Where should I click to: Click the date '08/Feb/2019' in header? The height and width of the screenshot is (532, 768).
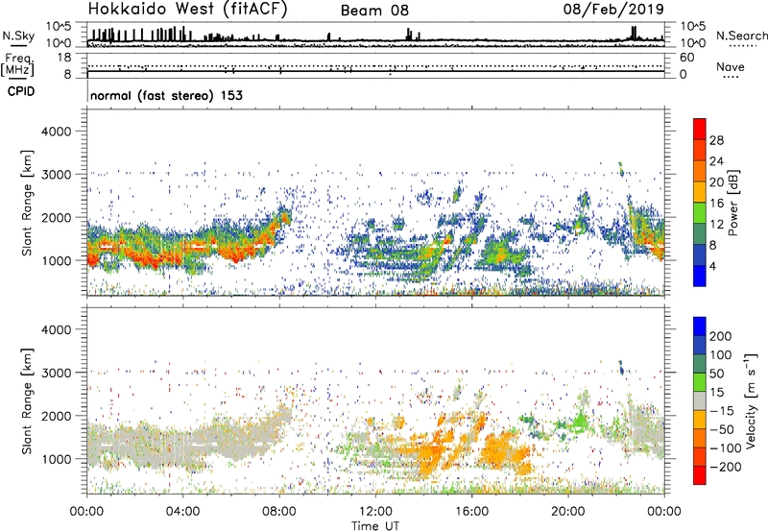(x=613, y=9)
